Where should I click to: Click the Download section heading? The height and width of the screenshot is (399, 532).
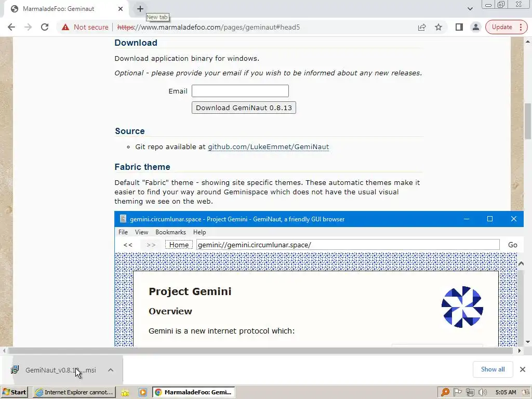(136, 43)
